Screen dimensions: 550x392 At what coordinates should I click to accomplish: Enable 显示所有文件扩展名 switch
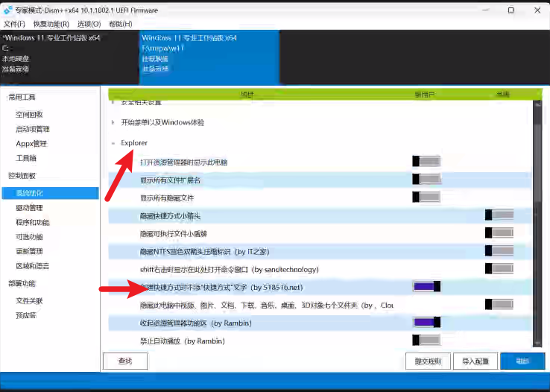pos(426,180)
